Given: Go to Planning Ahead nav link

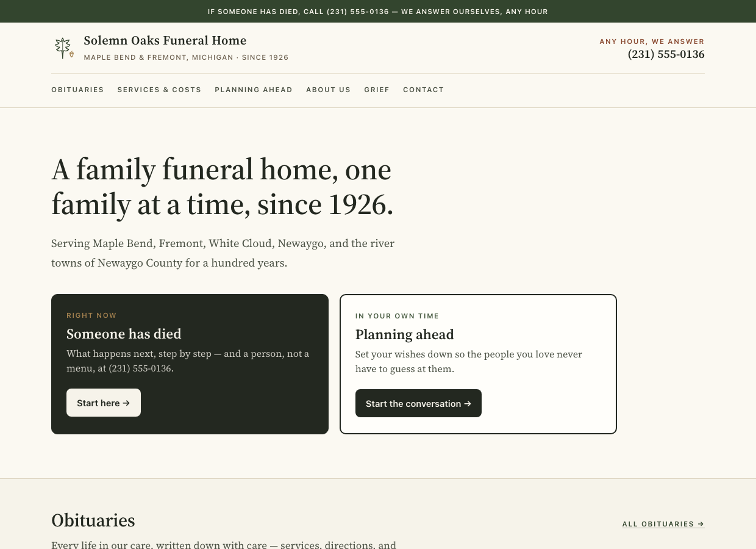Looking at the screenshot, I should [x=254, y=90].
